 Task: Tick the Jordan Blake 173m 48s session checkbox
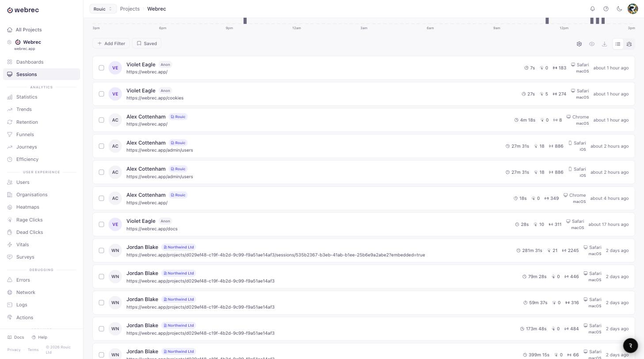pos(101,328)
